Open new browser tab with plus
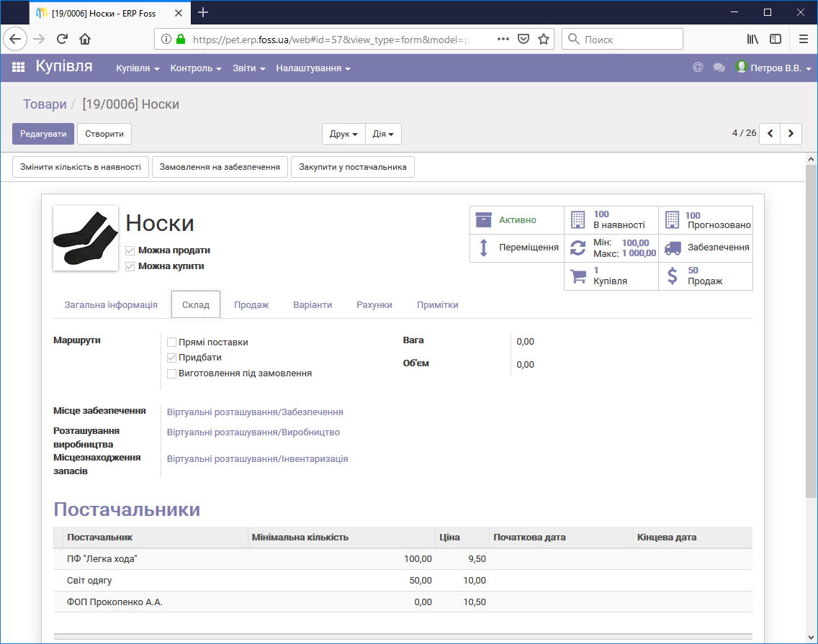 204,12
